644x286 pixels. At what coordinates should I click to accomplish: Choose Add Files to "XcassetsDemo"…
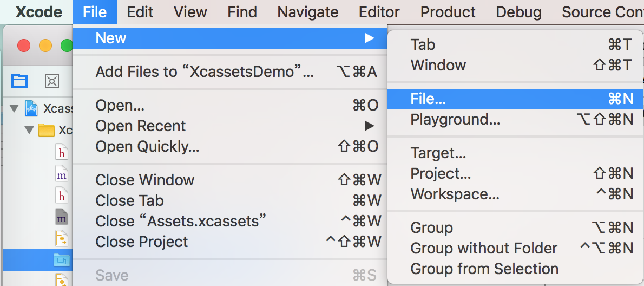[205, 71]
